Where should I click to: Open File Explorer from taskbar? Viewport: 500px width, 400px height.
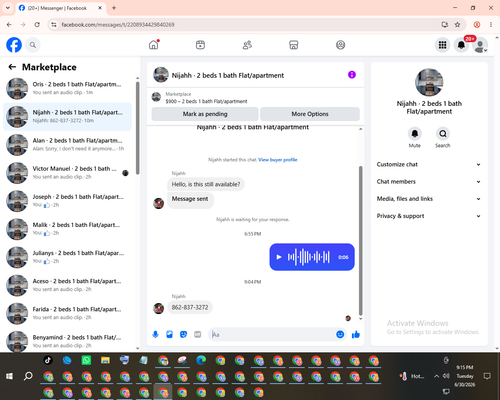[105, 360]
